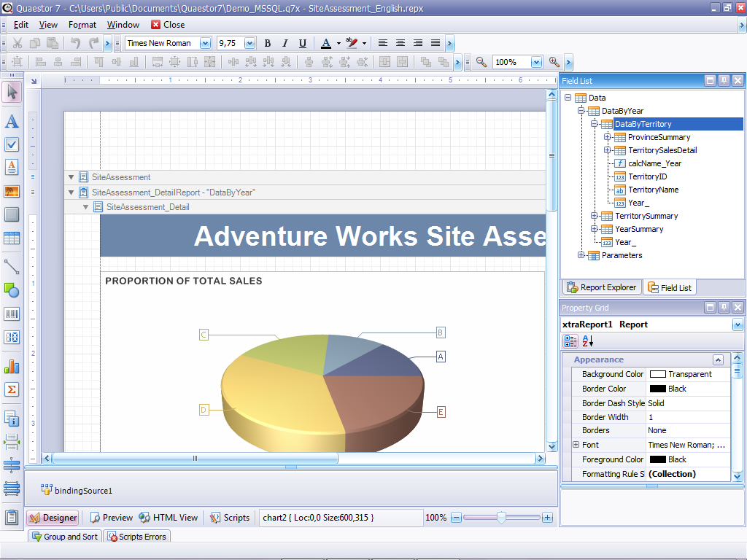Click the Cut scissors icon
This screenshot has width=747, height=560.
click(x=18, y=43)
